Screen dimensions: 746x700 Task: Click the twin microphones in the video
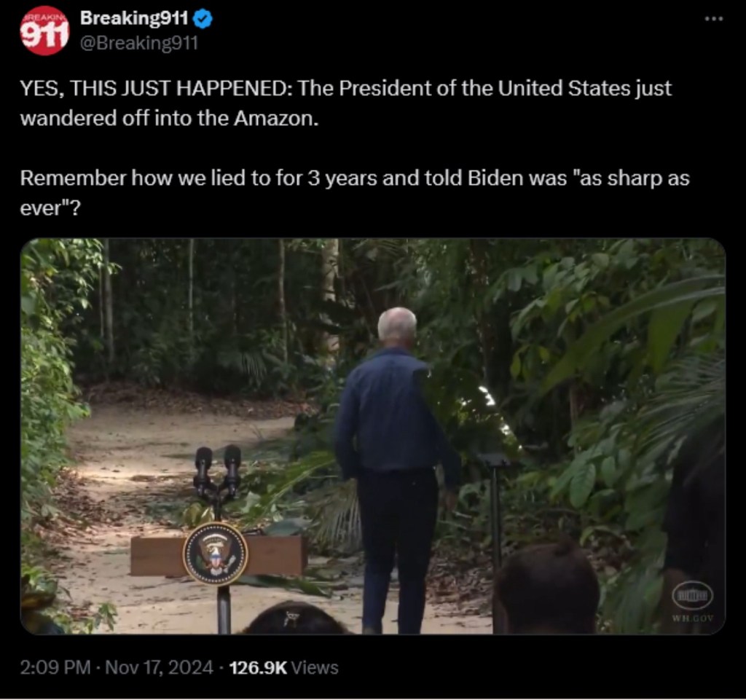(217, 472)
